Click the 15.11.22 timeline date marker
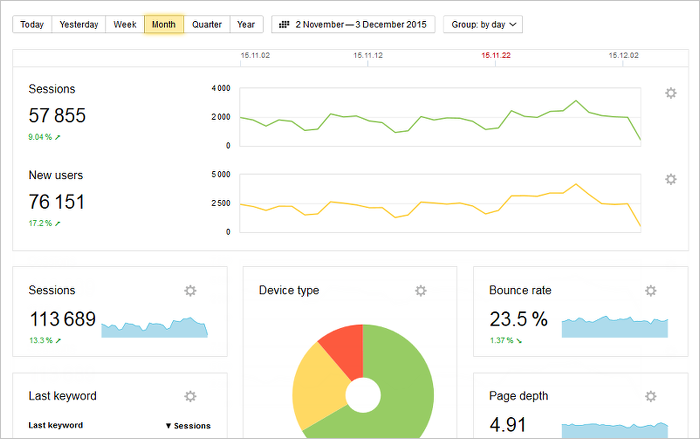The width and height of the screenshot is (700, 439). [x=496, y=57]
